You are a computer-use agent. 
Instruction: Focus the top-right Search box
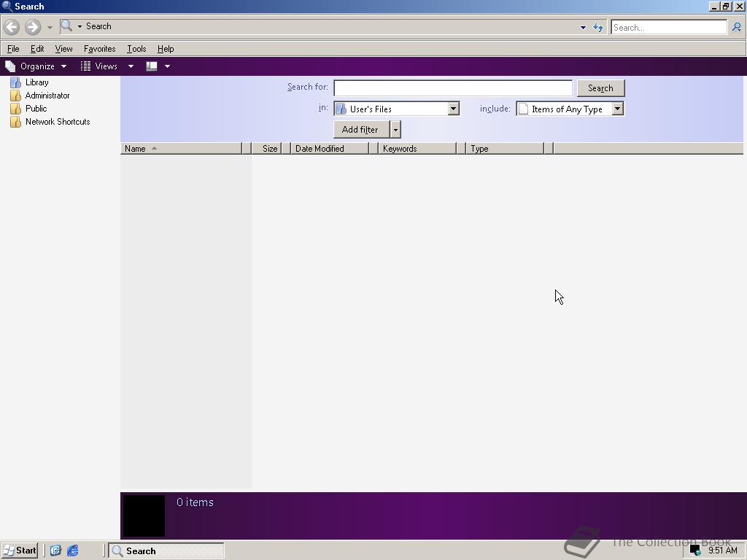(x=669, y=27)
